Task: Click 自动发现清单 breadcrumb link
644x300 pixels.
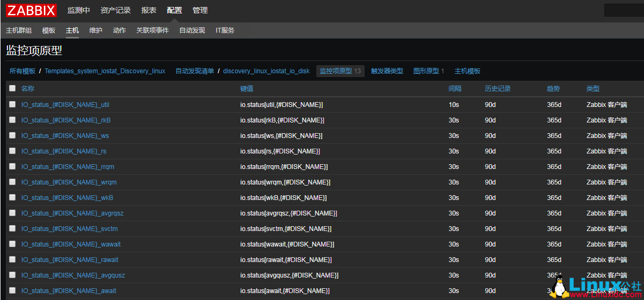Action: [x=195, y=71]
